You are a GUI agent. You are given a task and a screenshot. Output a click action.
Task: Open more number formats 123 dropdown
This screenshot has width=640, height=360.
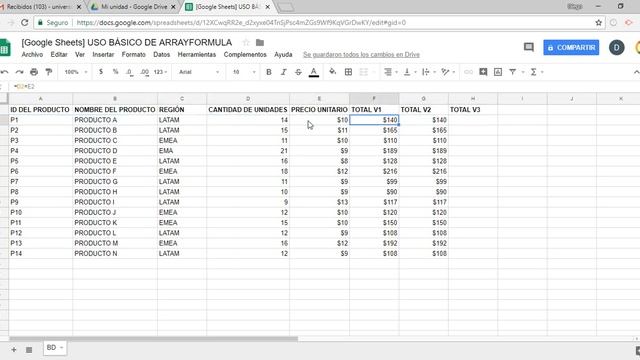tap(160, 72)
